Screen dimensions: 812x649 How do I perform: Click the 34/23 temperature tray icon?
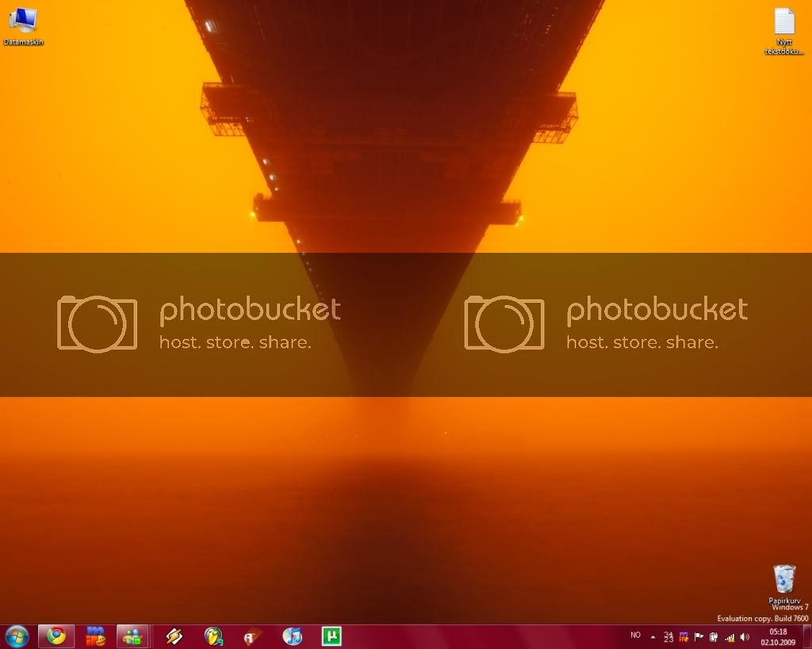click(x=668, y=637)
